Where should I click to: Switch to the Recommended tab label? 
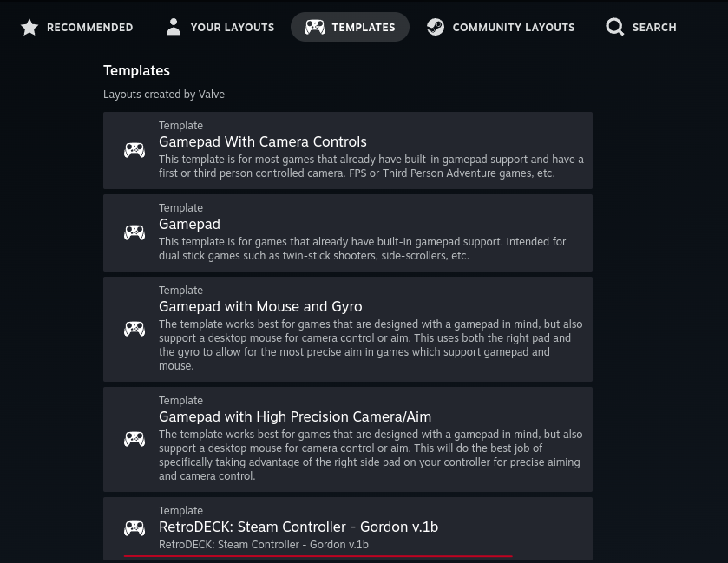[89, 28]
